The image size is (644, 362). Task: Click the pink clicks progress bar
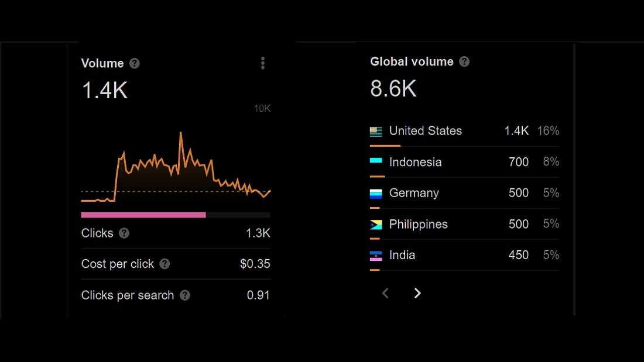(143, 215)
